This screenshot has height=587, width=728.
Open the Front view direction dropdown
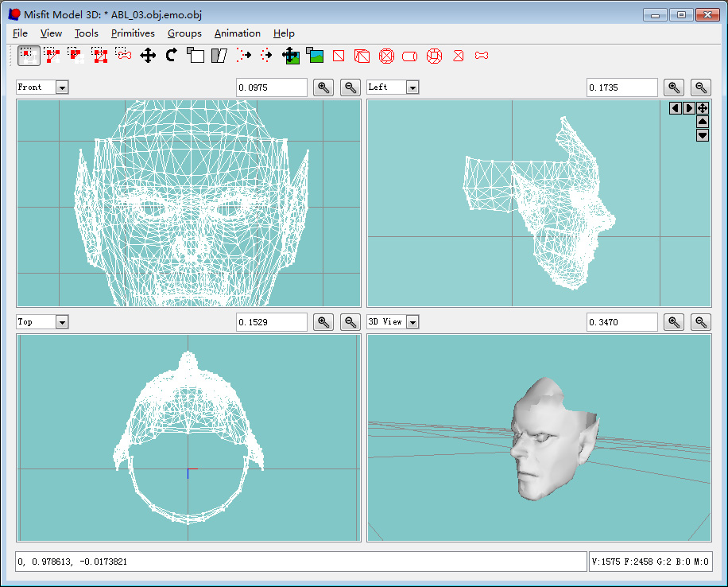(x=62, y=87)
